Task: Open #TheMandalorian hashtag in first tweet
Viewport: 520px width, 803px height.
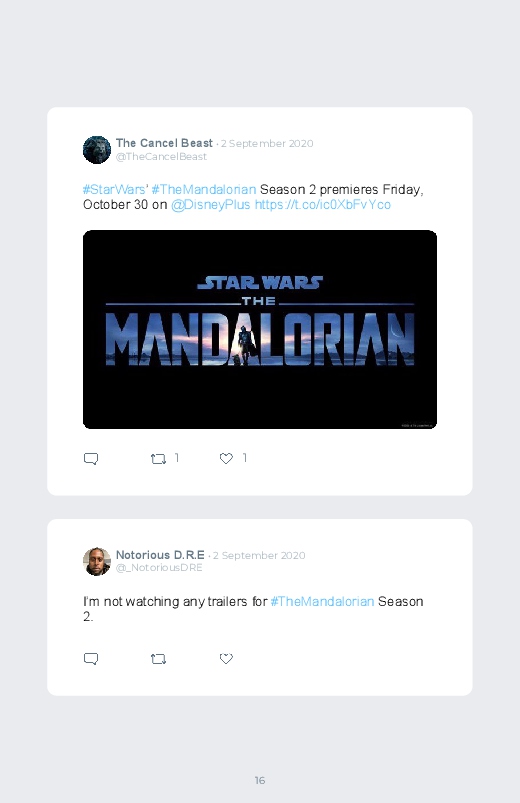Action: (204, 189)
